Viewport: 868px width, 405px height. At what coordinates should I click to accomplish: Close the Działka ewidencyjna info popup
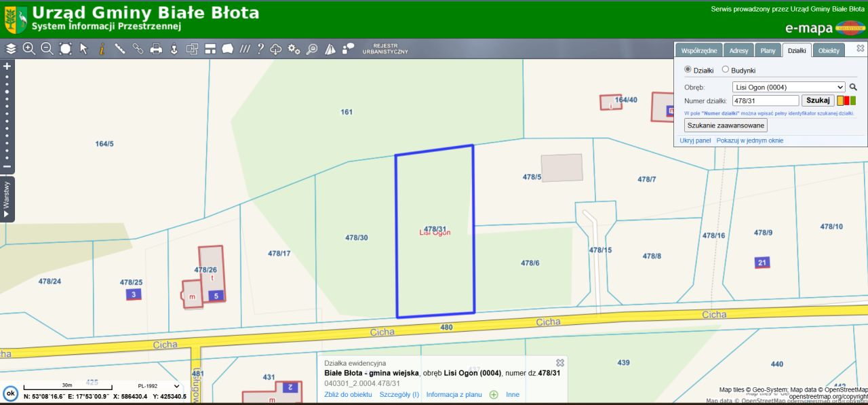tap(560, 363)
